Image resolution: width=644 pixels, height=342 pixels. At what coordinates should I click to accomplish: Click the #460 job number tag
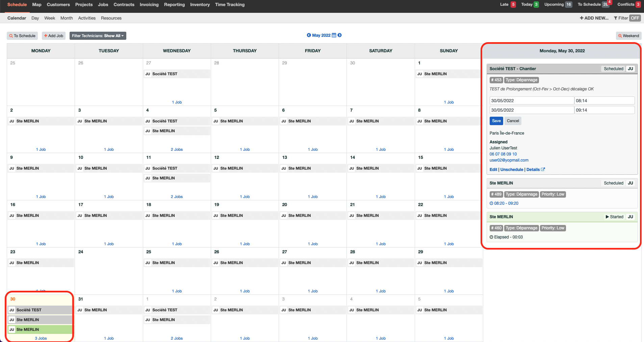pyautogui.click(x=496, y=228)
